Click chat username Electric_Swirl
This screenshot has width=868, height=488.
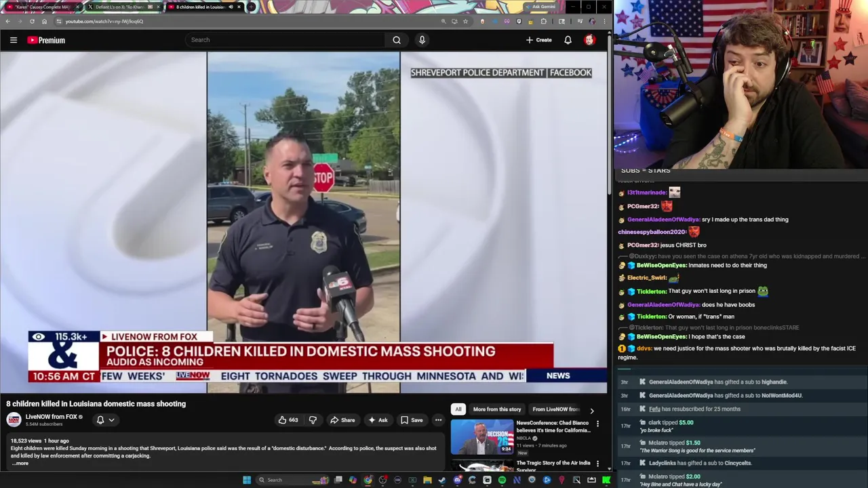[x=647, y=278]
